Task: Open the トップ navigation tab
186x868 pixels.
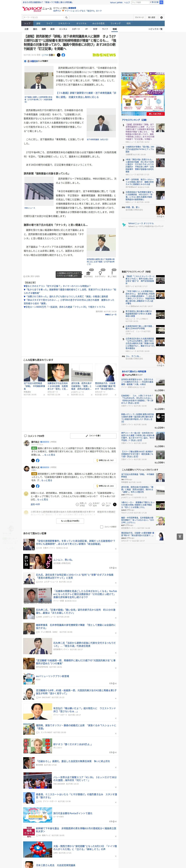Action: coord(27,24)
